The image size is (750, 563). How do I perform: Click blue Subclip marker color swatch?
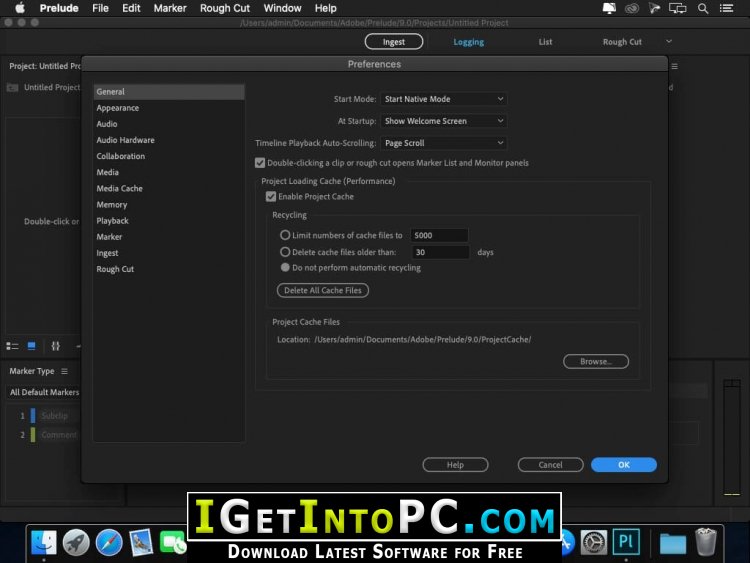pyautogui.click(x=33, y=416)
